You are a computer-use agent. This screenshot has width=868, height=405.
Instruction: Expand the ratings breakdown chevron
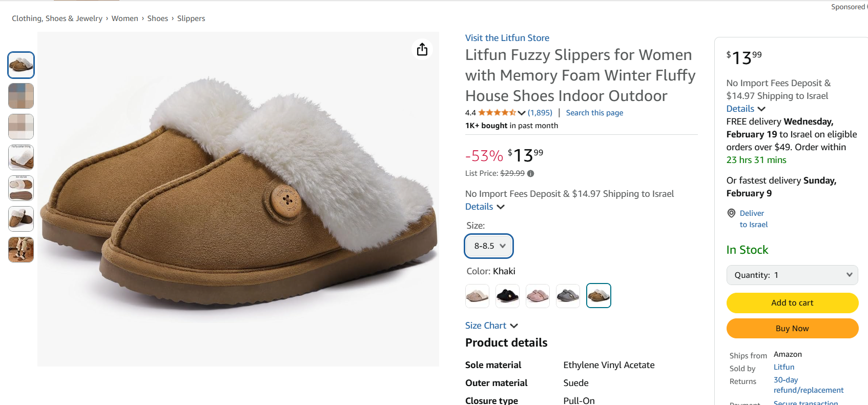click(x=522, y=113)
